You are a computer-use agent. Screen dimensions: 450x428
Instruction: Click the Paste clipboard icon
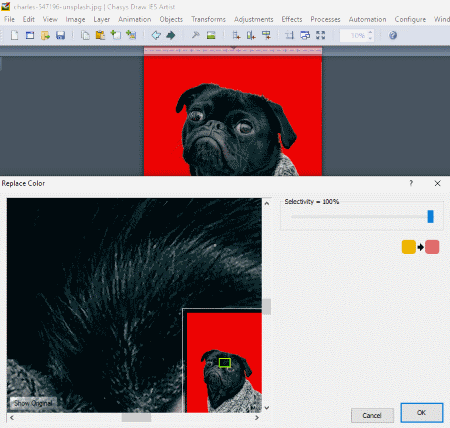[100, 35]
